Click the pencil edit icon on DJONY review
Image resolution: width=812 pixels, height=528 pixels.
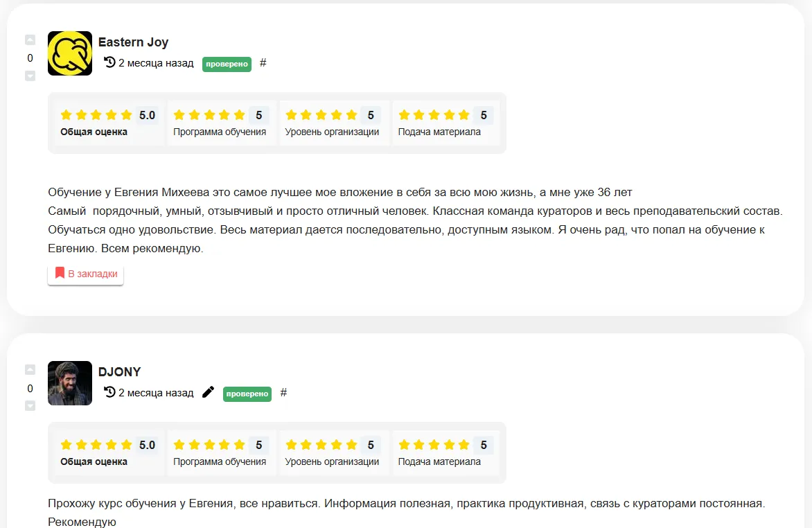click(x=208, y=392)
